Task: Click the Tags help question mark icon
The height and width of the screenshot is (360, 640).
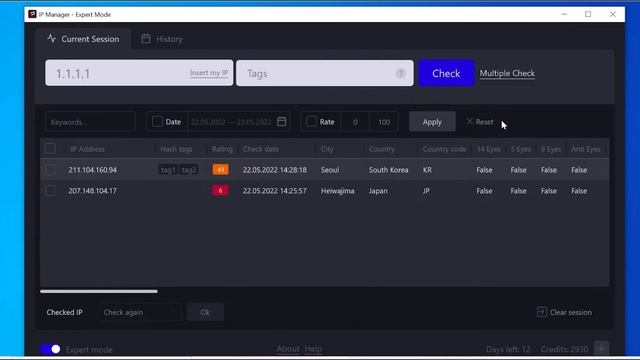Action: (x=400, y=73)
